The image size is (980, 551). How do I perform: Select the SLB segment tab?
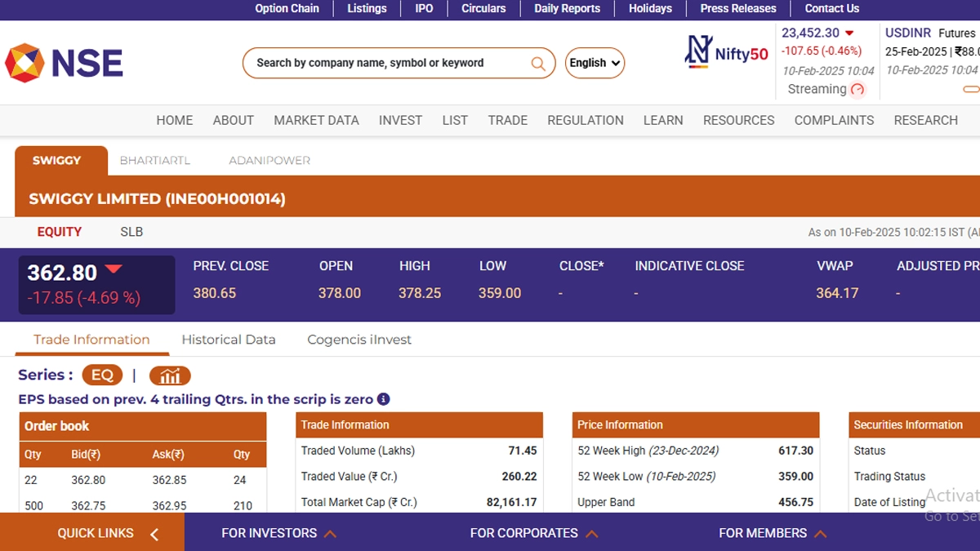[x=131, y=232]
